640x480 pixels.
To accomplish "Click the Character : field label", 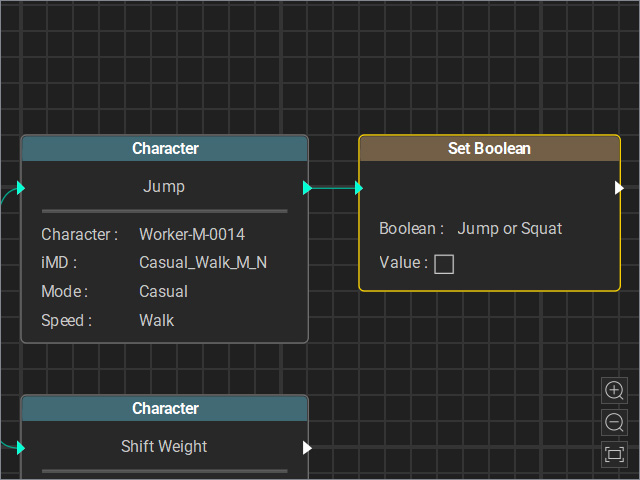I will click(80, 234).
